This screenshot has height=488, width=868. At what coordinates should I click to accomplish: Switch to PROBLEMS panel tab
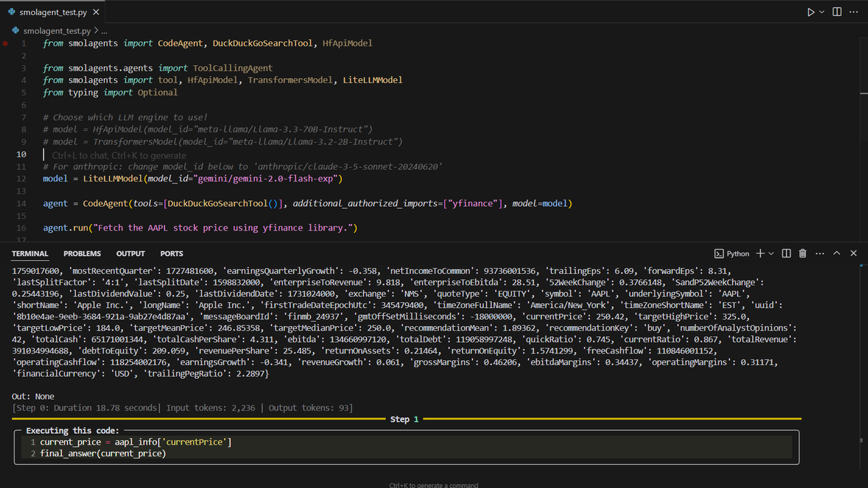pyautogui.click(x=82, y=254)
